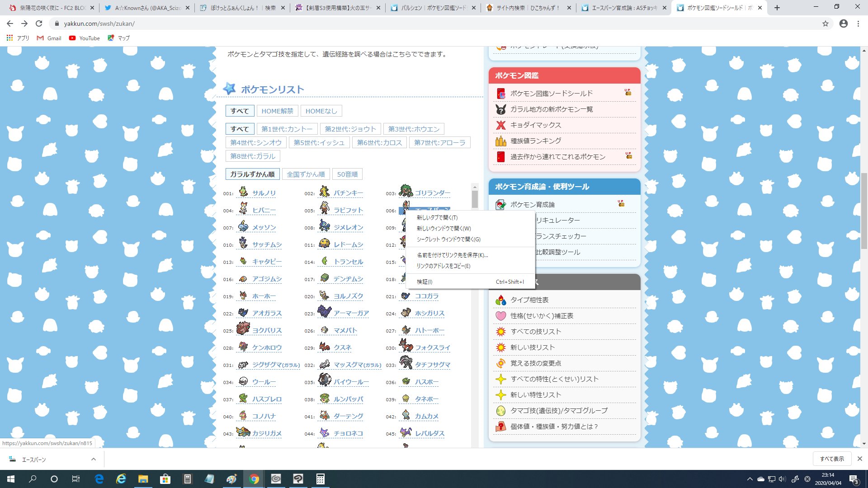Viewport: 868px width, 488px height.
Task: Open the Gmail bookmark
Action: tap(49, 38)
